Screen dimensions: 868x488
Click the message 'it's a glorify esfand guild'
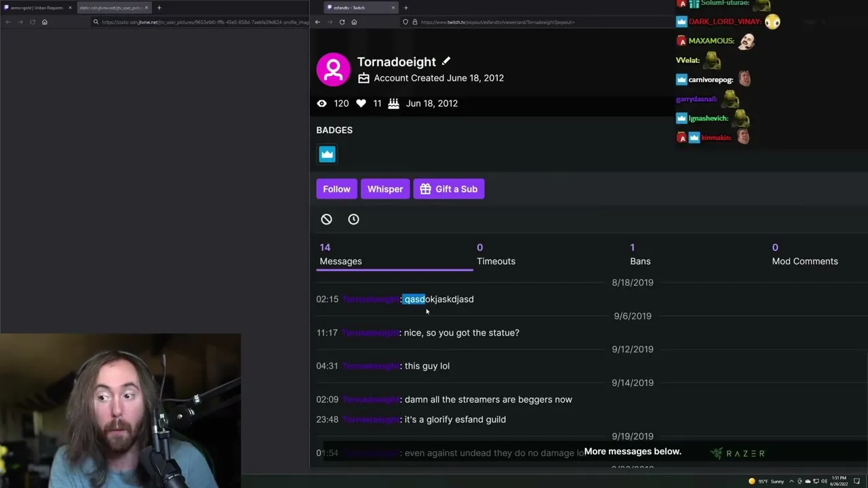point(455,420)
